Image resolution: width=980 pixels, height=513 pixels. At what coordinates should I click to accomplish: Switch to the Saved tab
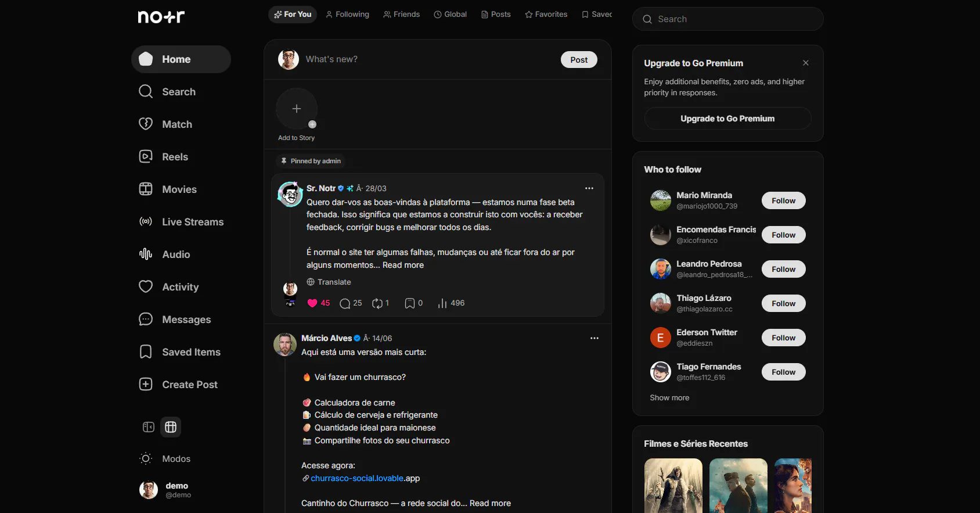tap(597, 15)
